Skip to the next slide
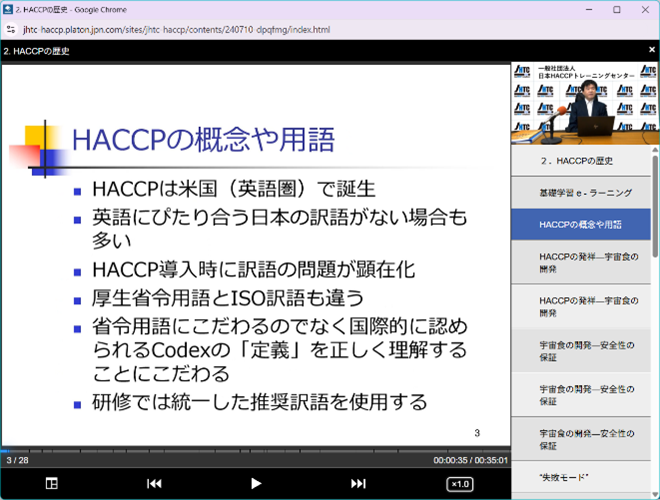This screenshot has height=500, width=660. (358, 484)
